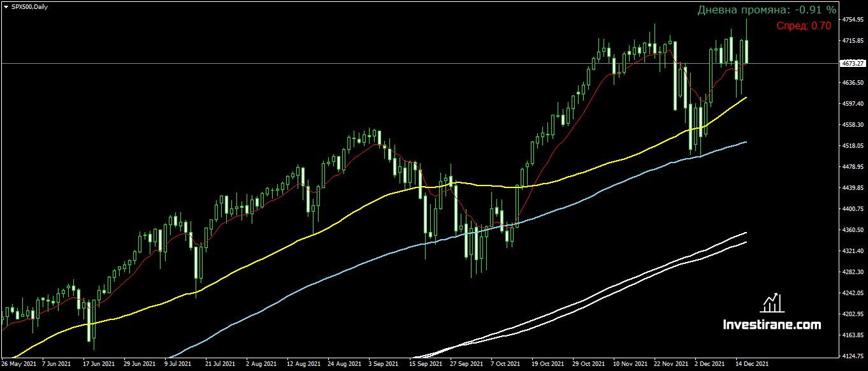Open the dropdown arrow beside SPX500,Daily
The height and width of the screenshot is (371, 868).
point(6,6)
